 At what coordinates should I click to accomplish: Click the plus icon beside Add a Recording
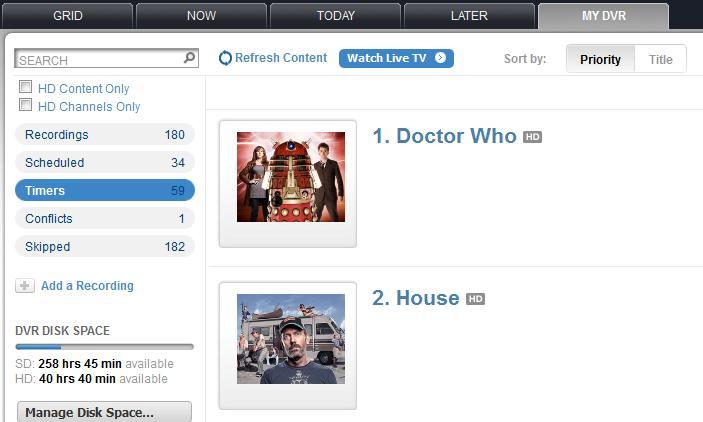pos(25,286)
